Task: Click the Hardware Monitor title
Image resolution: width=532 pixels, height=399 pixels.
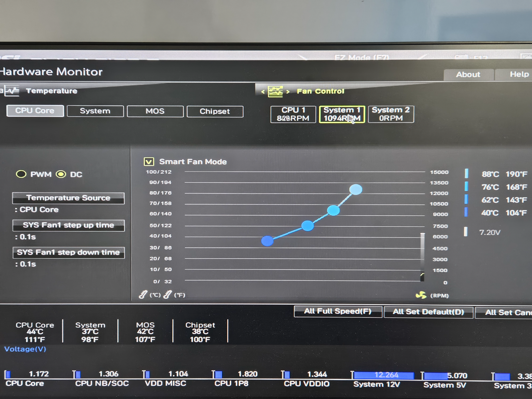Action: tap(51, 72)
